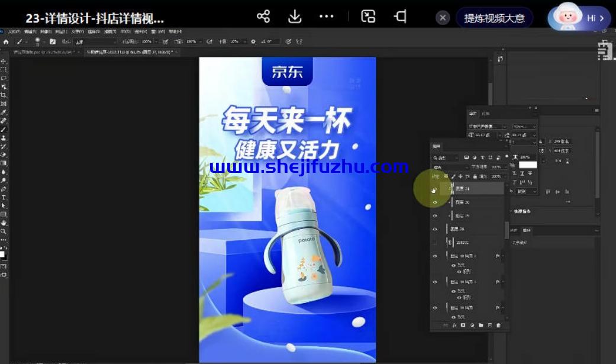
Task: Select the Eyedropper tool
Action: 4,112
